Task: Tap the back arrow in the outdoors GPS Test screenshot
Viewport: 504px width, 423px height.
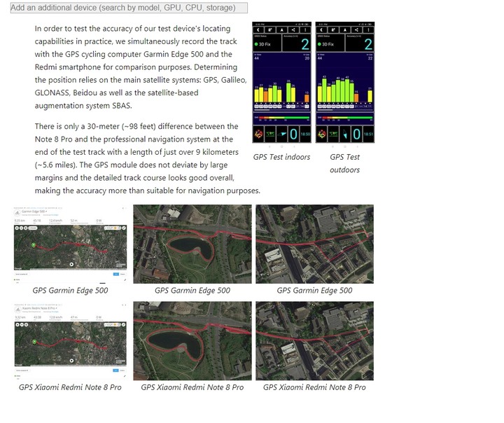Action: (321, 30)
